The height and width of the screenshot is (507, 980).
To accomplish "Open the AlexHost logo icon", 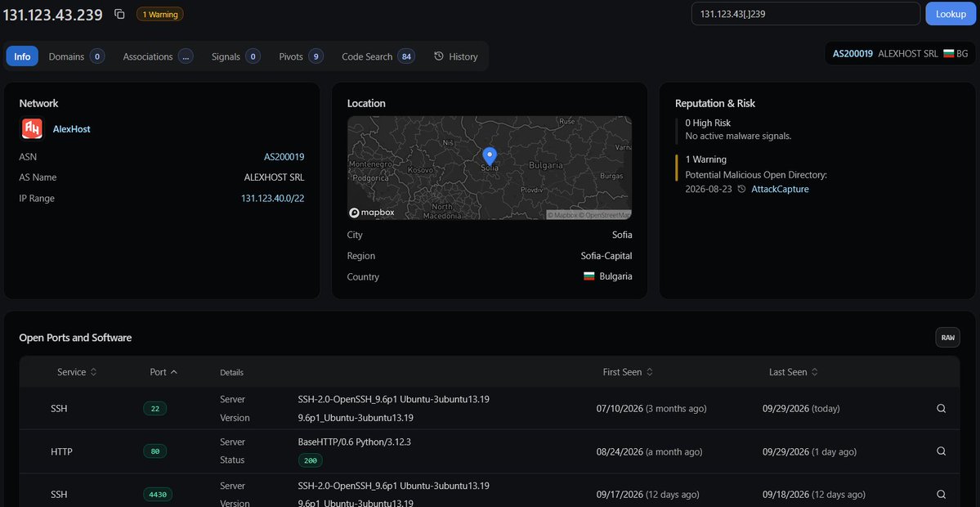I will (32, 128).
